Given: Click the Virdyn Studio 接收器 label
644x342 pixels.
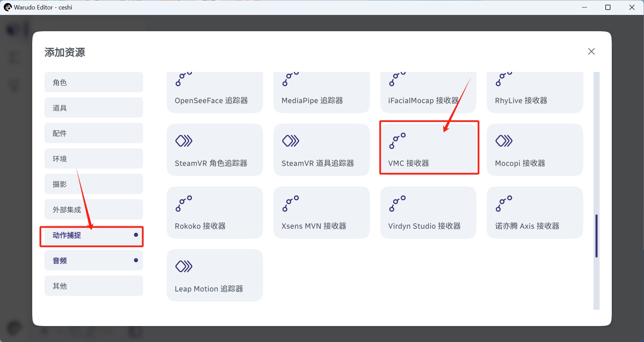Looking at the screenshot, I should 424,226.
